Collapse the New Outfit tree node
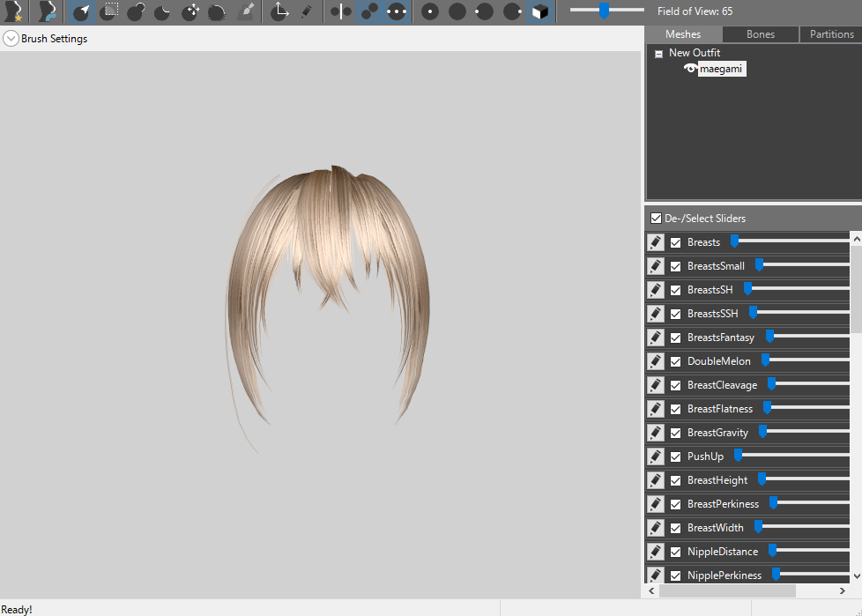The width and height of the screenshot is (862, 616). [658, 54]
